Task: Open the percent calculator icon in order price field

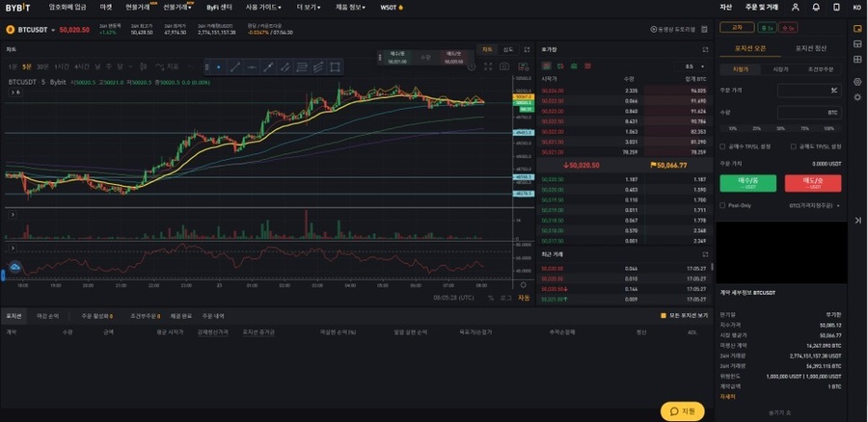Action: coord(833,91)
